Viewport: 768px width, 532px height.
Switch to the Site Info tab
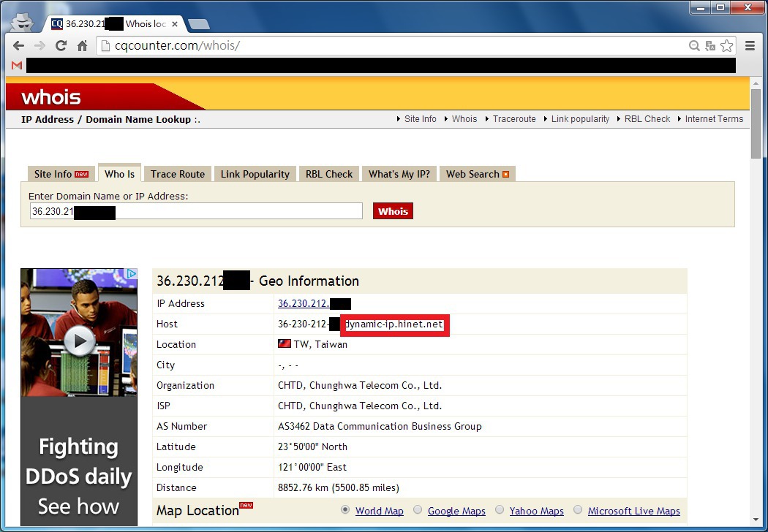pos(61,174)
